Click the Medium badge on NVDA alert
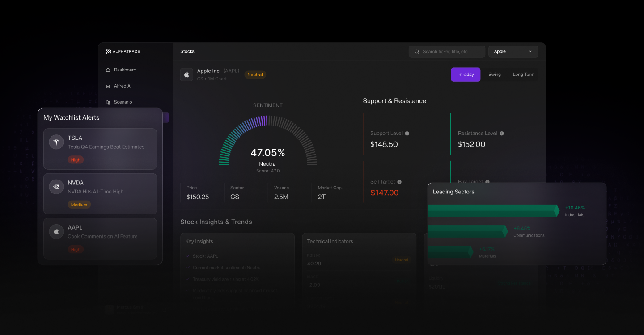Screen dimensions: 644x335 click(x=79, y=205)
